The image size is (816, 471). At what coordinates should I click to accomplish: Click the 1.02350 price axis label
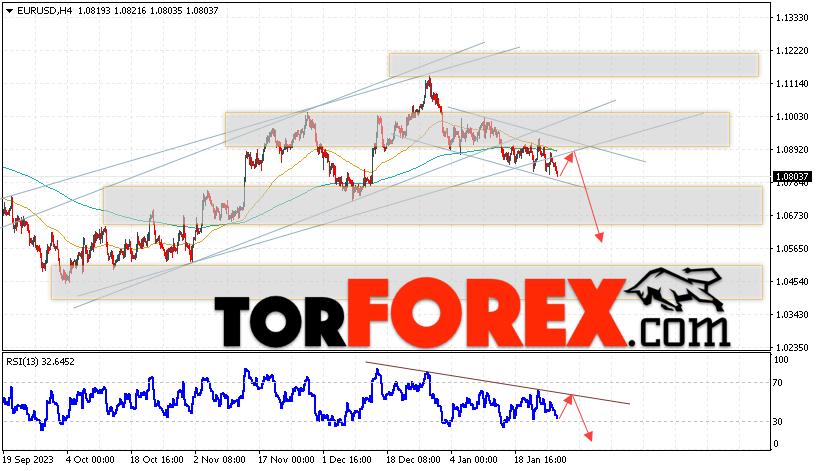[x=792, y=347]
